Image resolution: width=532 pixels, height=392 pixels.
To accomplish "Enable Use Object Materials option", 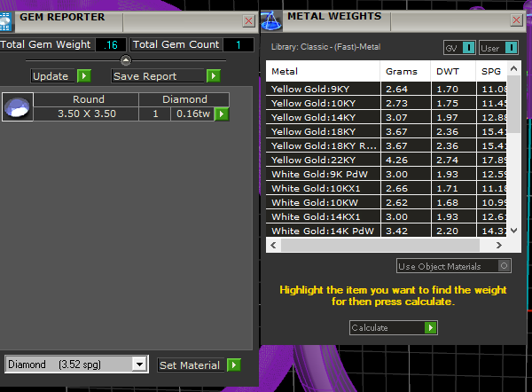I will pos(505,265).
